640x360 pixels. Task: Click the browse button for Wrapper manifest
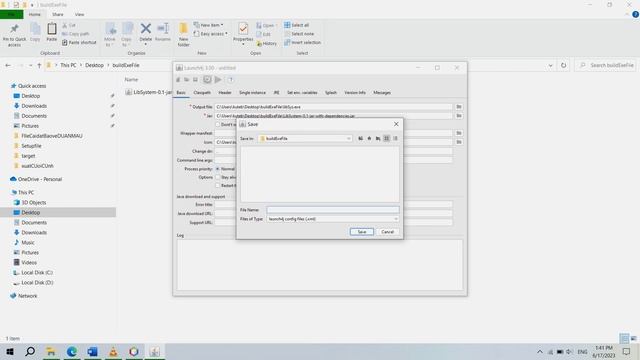pyautogui.click(x=459, y=133)
